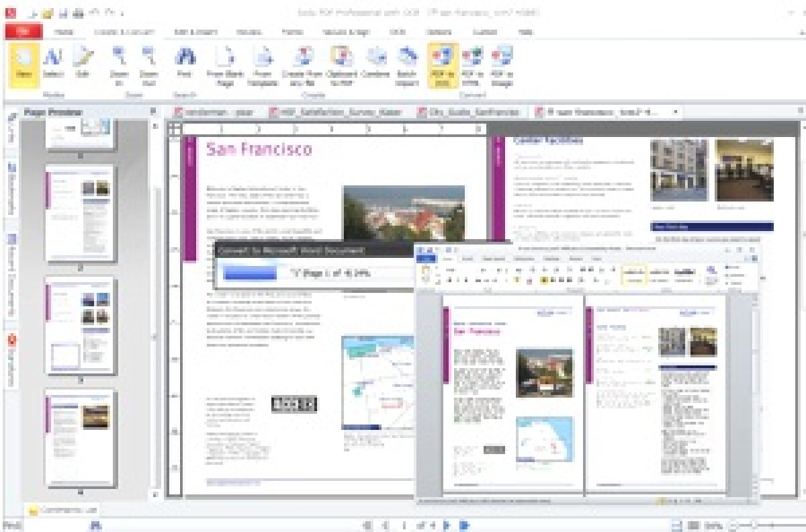Viewport: 806px width, 532px height.
Task: Select the View tool in the ribbon
Action: click(24, 65)
